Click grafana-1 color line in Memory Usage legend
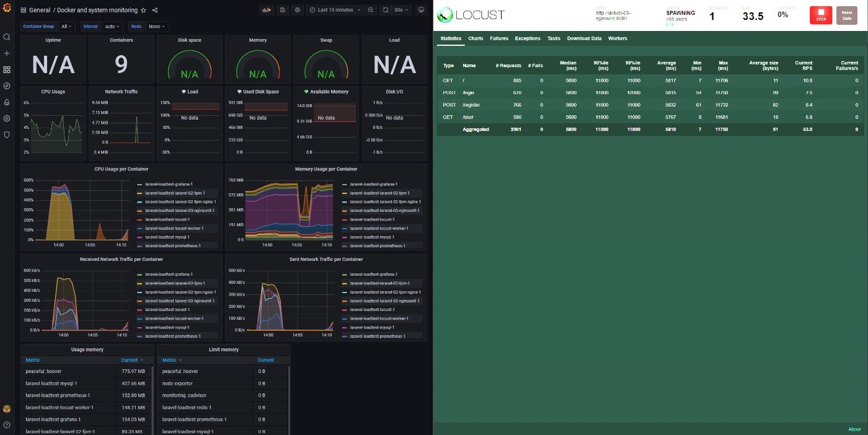The image size is (868, 435). (345, 184)
